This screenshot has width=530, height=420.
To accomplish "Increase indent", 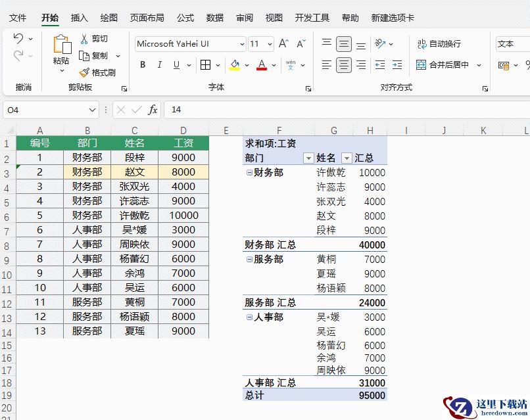I will coord(397,64).
